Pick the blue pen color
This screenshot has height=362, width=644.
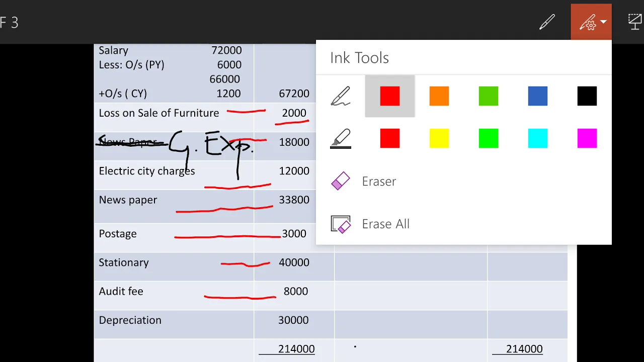(538, 96)
